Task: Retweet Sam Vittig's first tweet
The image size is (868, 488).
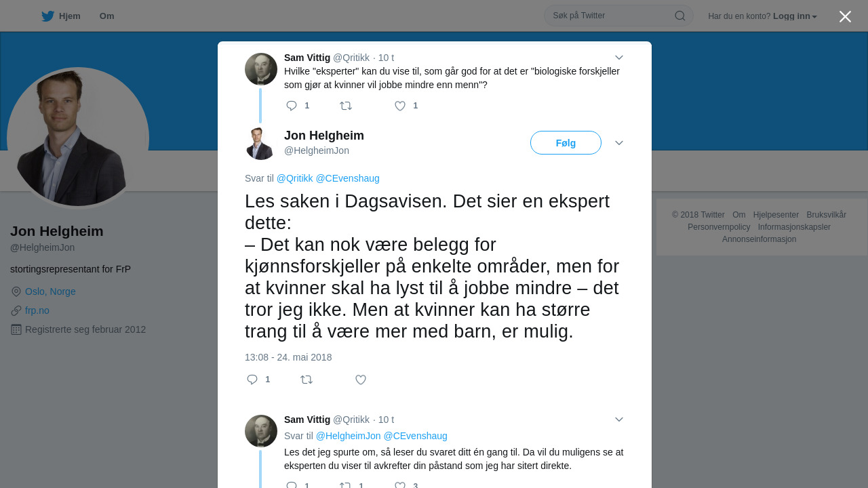Action: [x=346, y=106]
